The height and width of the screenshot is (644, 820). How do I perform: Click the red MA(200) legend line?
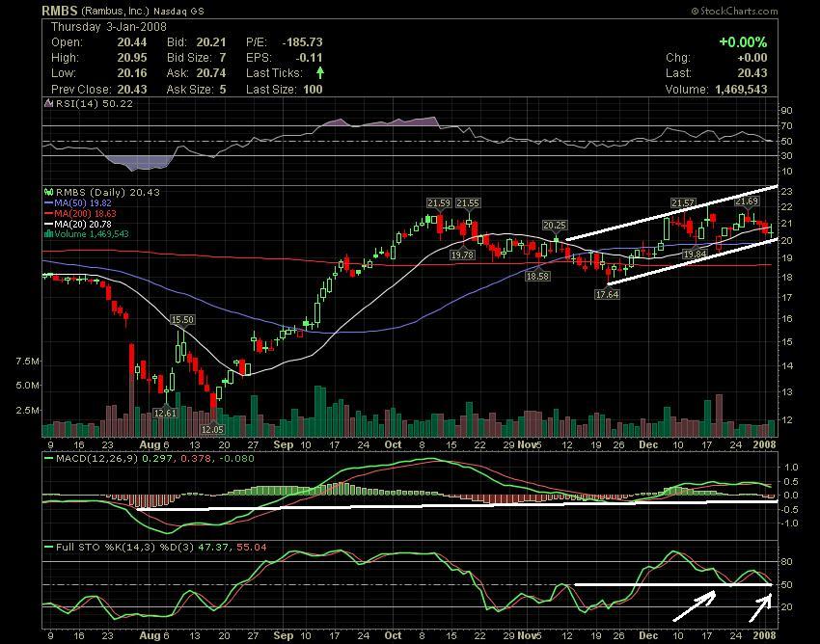pyautogui.click(x=49, y=213)
